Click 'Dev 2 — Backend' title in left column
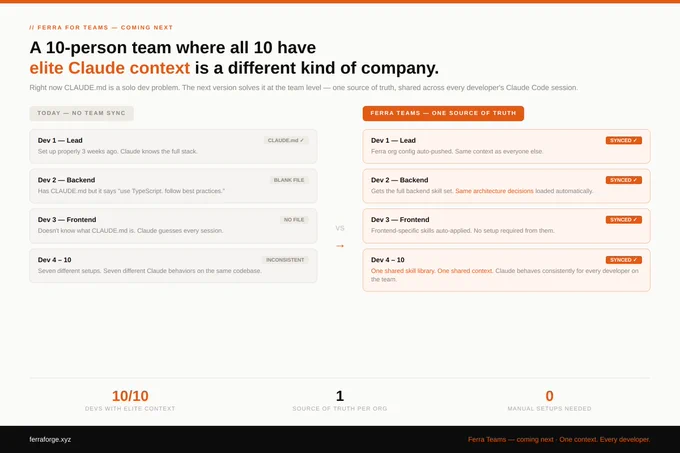This screenshot has width=680, height=453. tap(66, 180)
